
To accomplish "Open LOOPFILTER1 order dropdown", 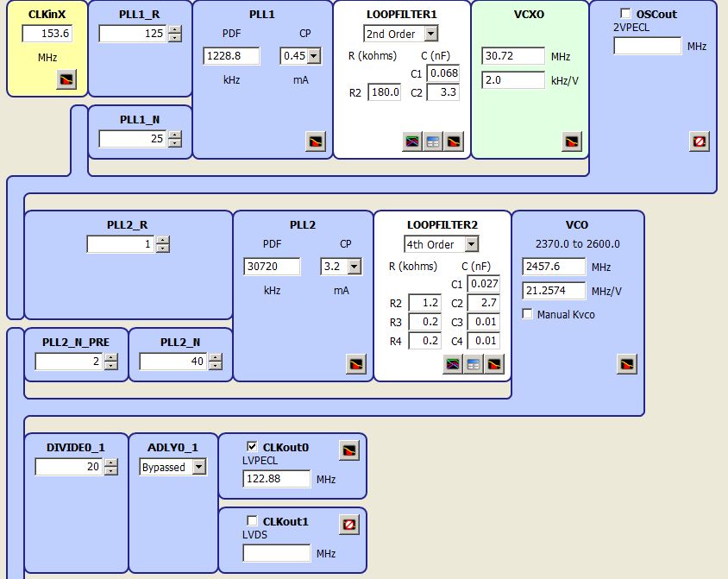I will [431, 34].
